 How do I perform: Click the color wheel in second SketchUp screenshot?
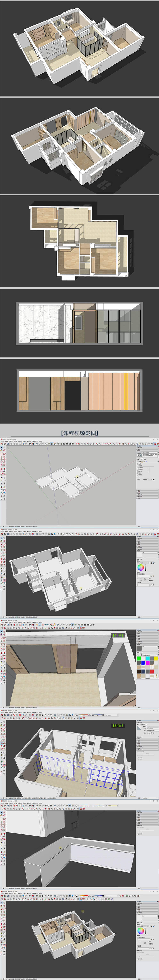point(141,568)
